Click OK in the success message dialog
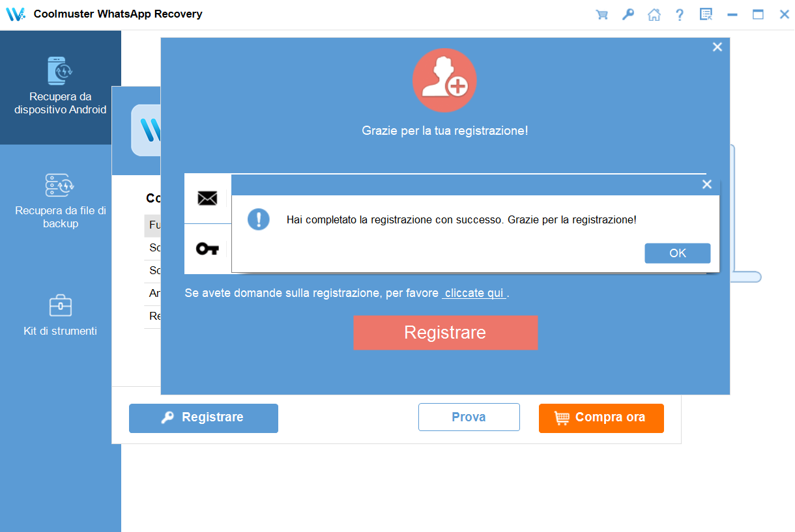 tap(678, 253)
